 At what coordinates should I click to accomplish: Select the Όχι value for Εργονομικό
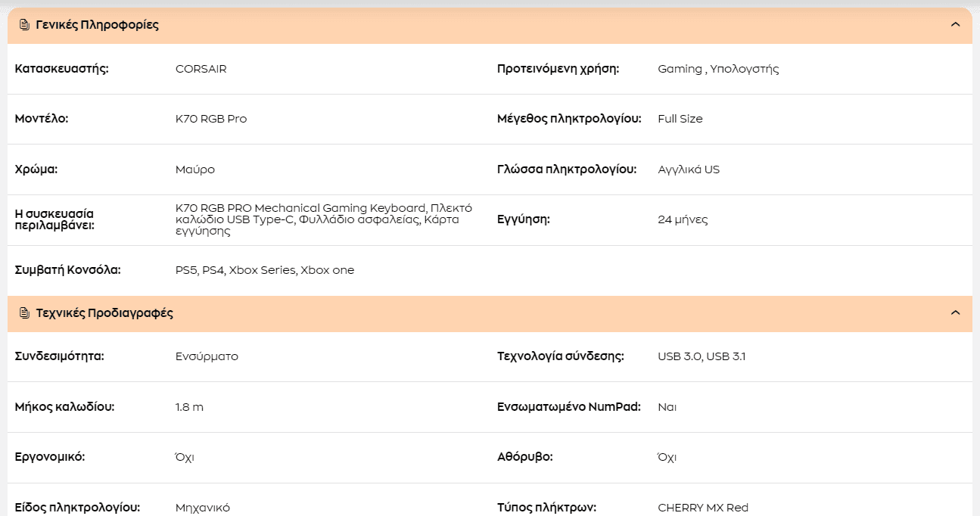pyautogui.click(x=185, y=457)
